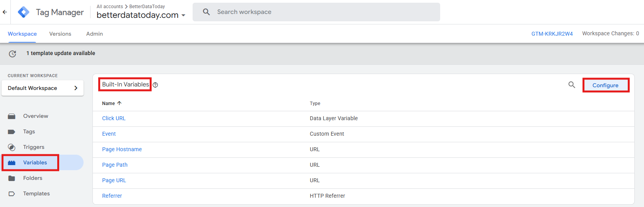
Task: Open Built-In Variables help icon
Action: [155, 85]
